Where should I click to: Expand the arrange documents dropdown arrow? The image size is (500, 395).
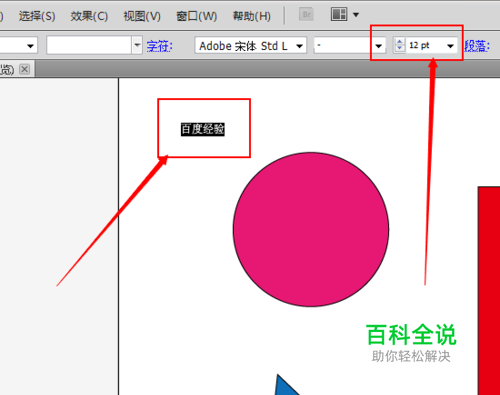tap(356, 15)
